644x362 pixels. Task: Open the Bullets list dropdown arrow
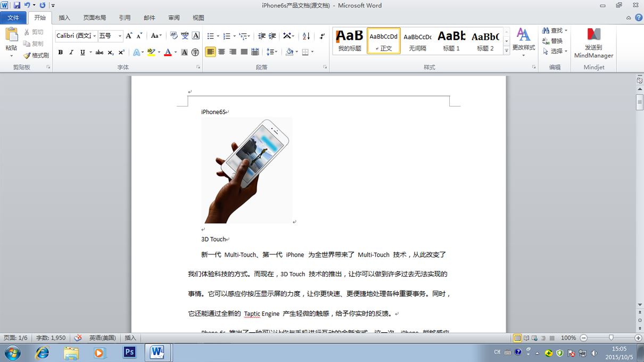click(x=218, y=36)
